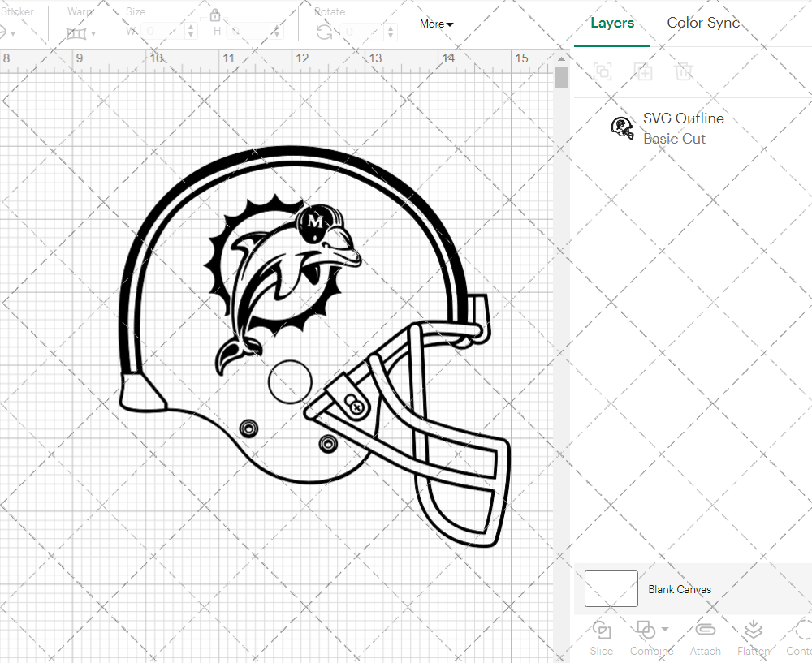Toggle the size aspect ratio lock
Viewport: 812px width, 663px height.
coord(215,15)
